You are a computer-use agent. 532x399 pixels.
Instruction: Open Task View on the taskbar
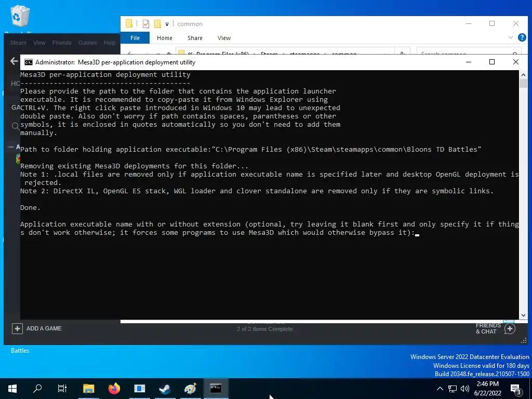pyautogui.click(x=62, y=389)
